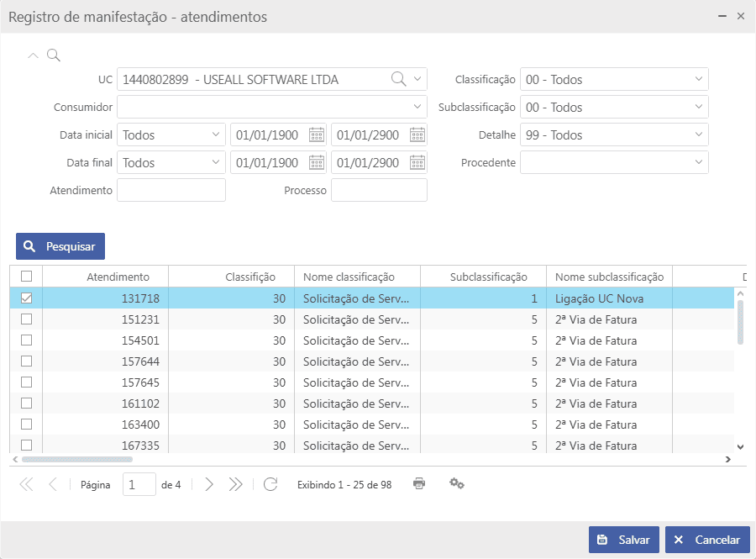Screen dimensions: 756x559
Task: Uncheck the row for atendimento 131718
Action: pyautogui.click(x=26, y=298)
